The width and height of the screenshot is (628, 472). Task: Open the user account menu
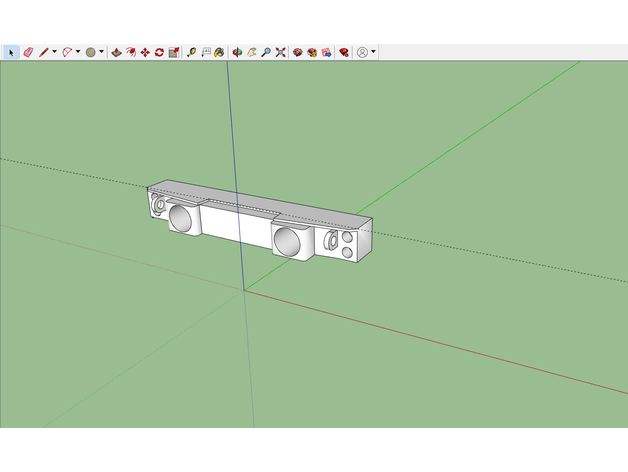[363, 52]
